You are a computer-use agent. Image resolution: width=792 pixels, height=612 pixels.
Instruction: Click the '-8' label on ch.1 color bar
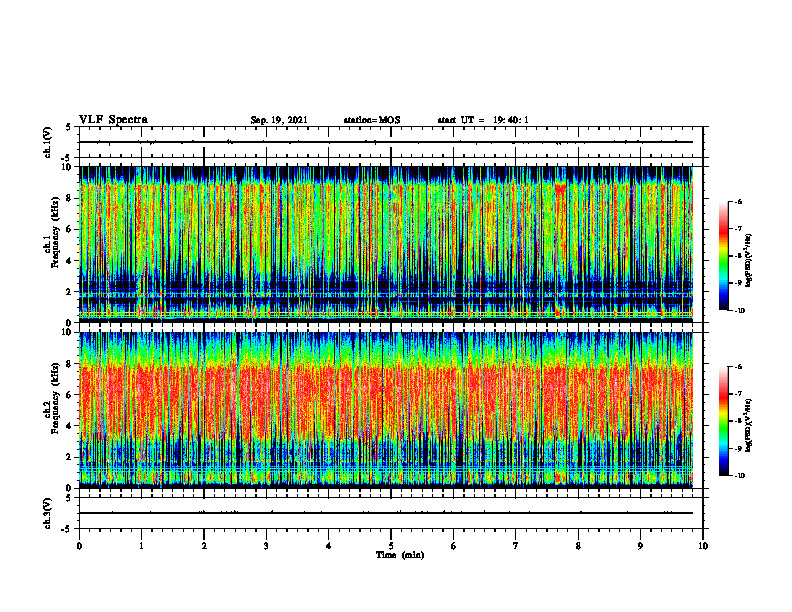point(738,256)
